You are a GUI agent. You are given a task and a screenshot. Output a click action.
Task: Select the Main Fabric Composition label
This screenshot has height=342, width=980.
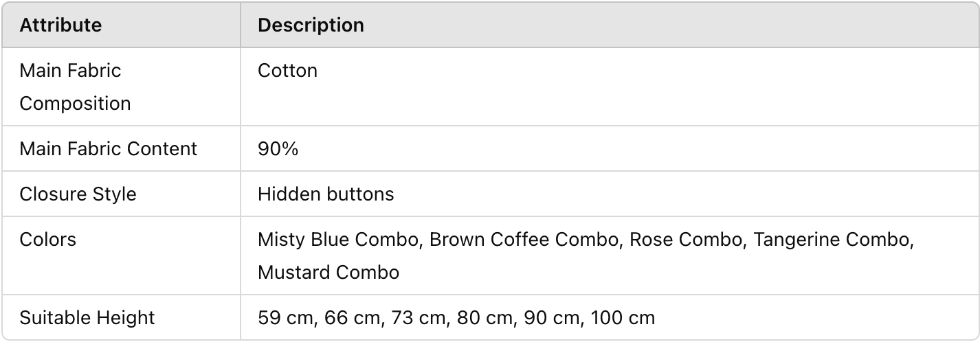click(x=75, y=87)
